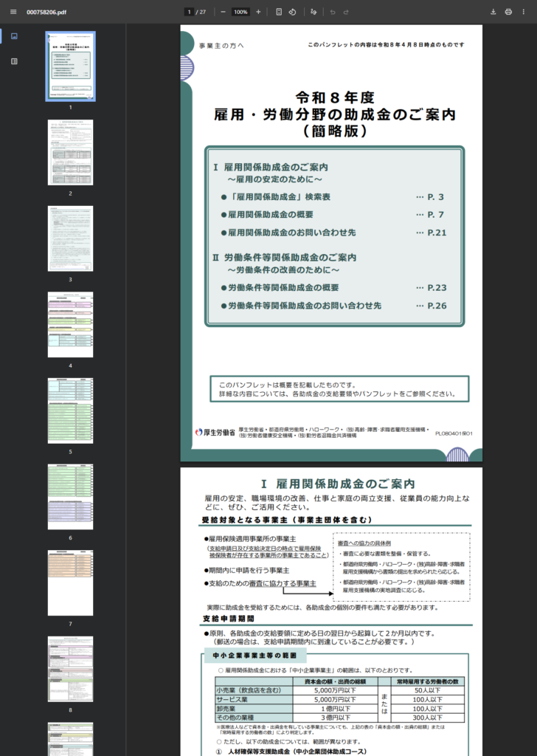537x756 pixels.
Task: Print the document
Action: [508, 12]
